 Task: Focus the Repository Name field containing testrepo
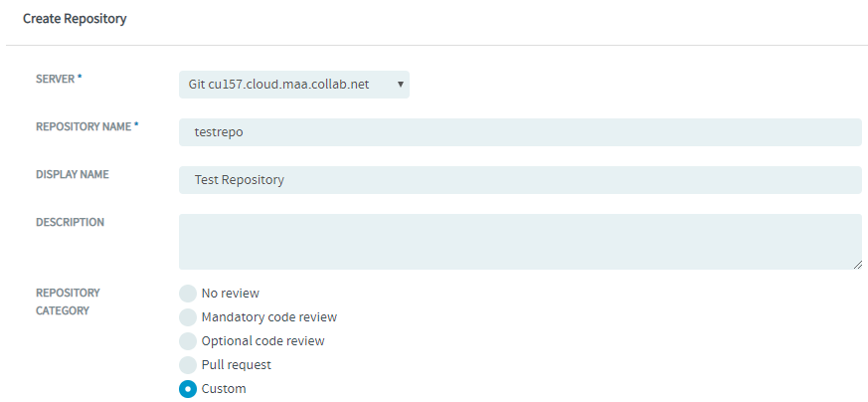[520, 132]
